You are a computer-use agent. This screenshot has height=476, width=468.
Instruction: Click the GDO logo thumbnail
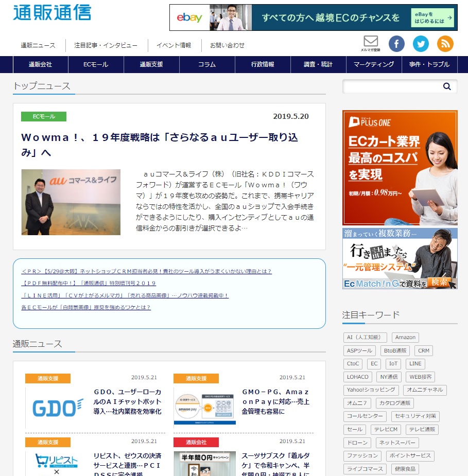(x=57, y=408)
